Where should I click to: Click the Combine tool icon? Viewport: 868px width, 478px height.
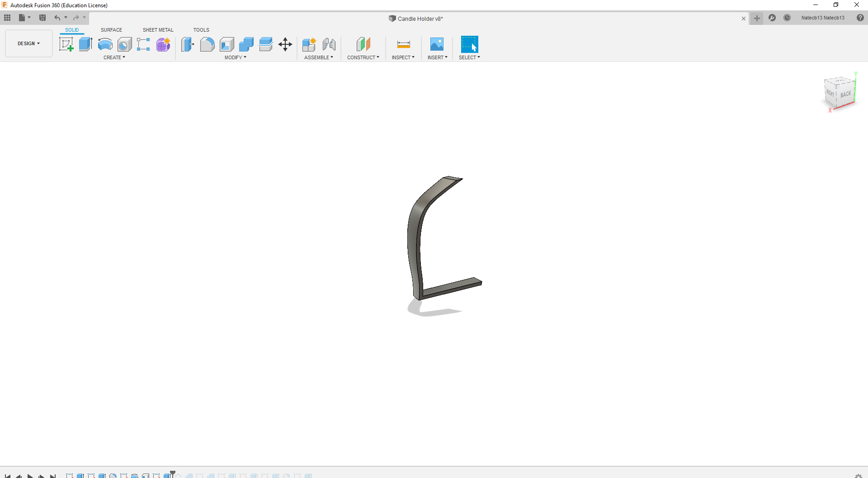[246, 44]
